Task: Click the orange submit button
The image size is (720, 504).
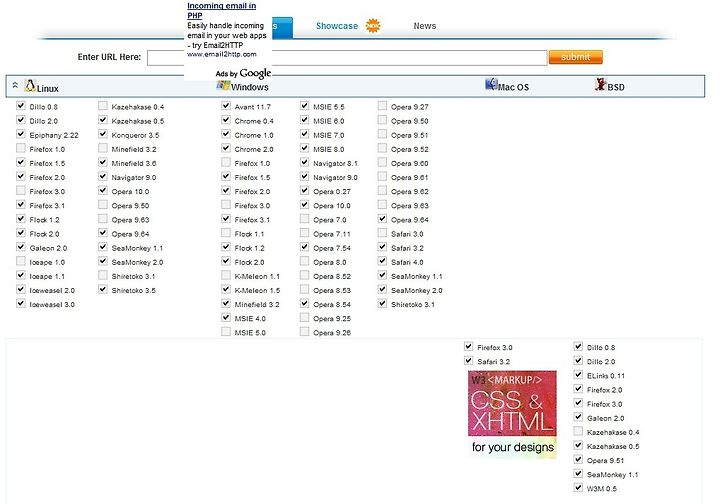Action: point(576,57)
